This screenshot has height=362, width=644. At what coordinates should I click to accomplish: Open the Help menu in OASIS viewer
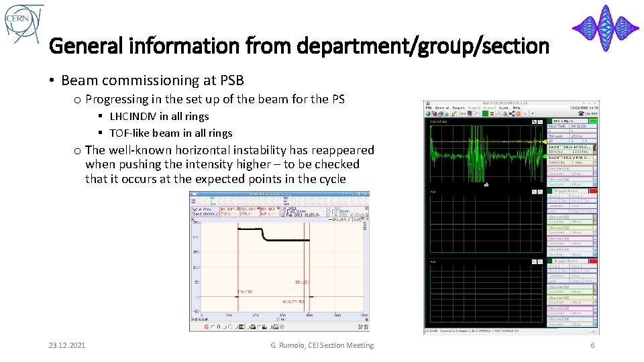(x=517, y=108)
